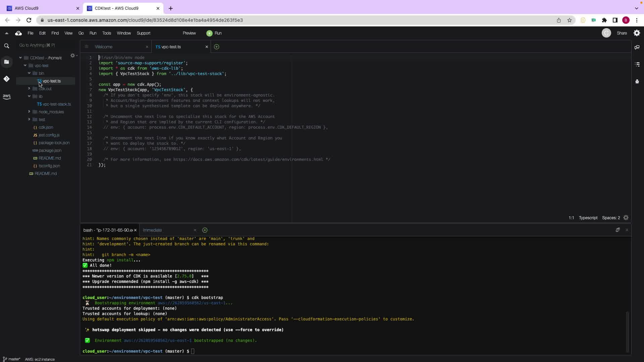Viewport: 644px width, 362px height.
Task: Click the search magnifier icon in sidebar
Action: pyautogui.click(x=6, y=46)
